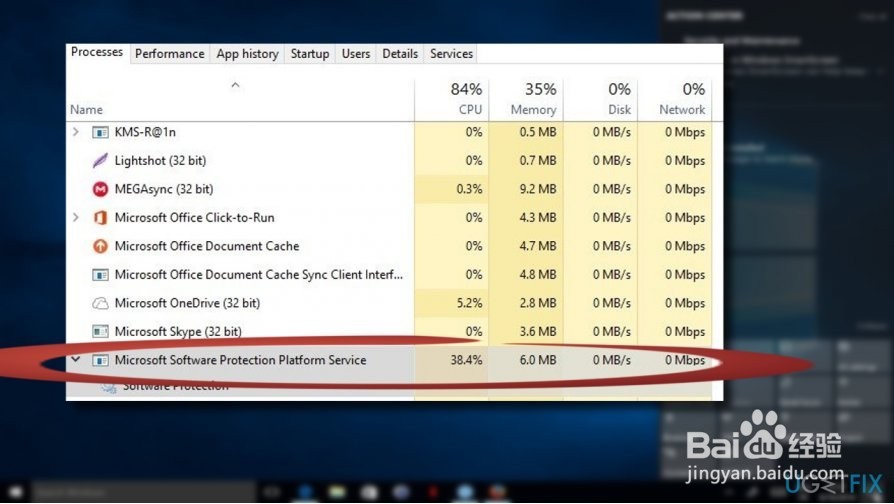Sort processes by Name column
The image size is (894, 504).
click(87, 109)
